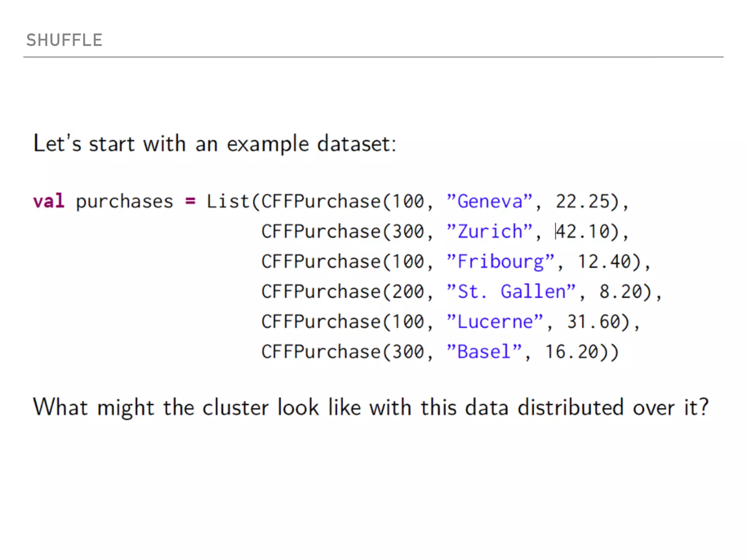Click the price value 16.20
747x560 pixels.
click(x=572, y=352)
